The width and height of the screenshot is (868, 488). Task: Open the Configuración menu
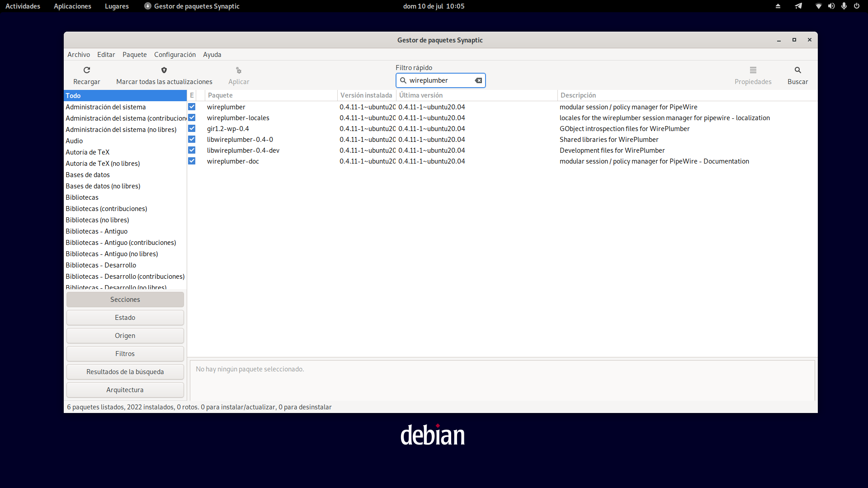tap(175, 55)
